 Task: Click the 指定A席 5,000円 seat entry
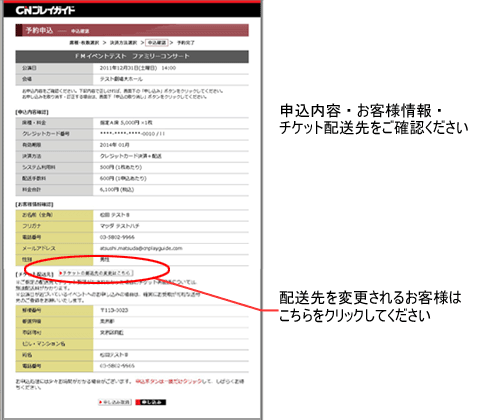click(126, 123)
